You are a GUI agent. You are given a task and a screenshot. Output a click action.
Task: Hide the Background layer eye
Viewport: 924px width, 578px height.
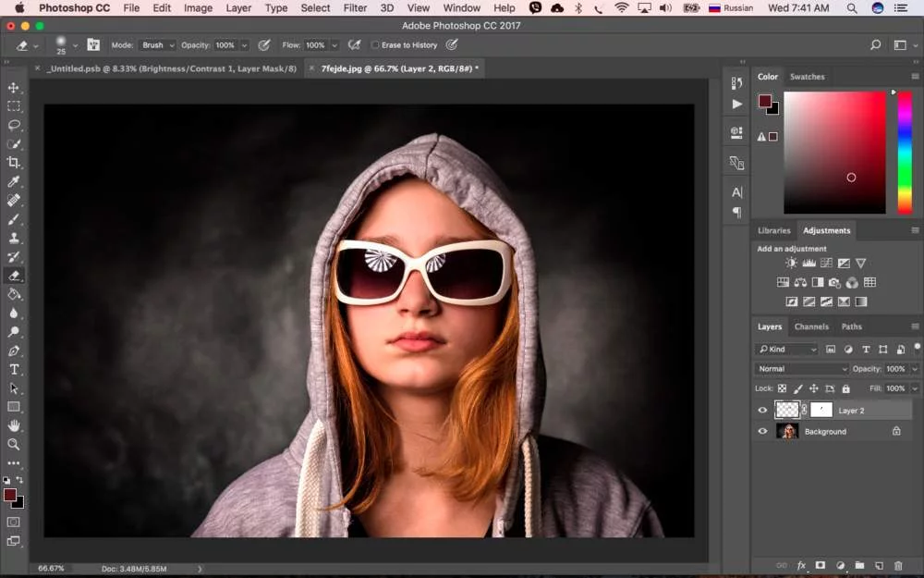[x=762, y=432]
